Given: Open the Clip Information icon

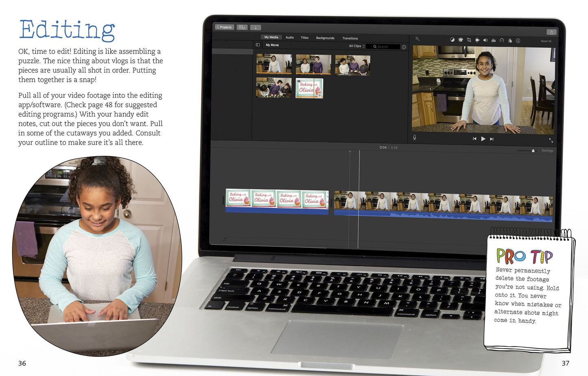Looking at the screenshot, I should tap(518, 41).
